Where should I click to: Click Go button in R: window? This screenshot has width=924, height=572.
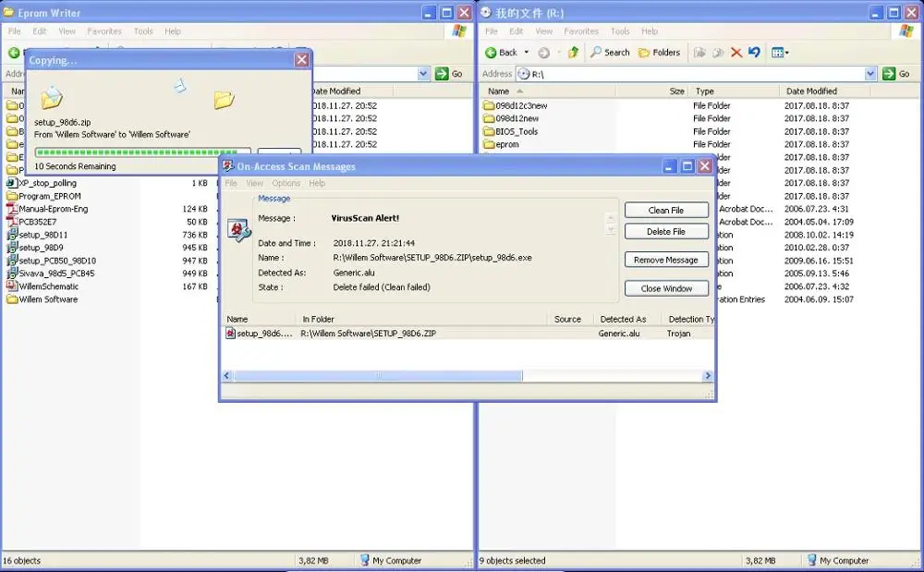(897, 74)
